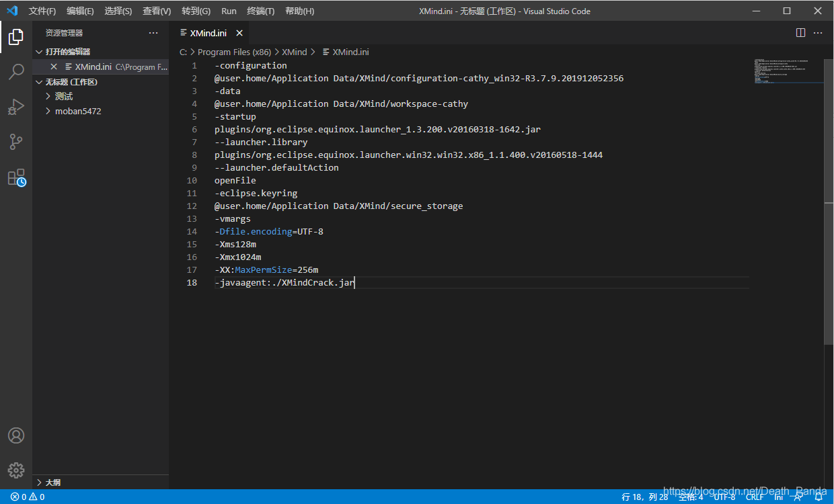The image size is (834, 504).
Task: Open the 终端(T) menu
Action: [x=260, y=11]
